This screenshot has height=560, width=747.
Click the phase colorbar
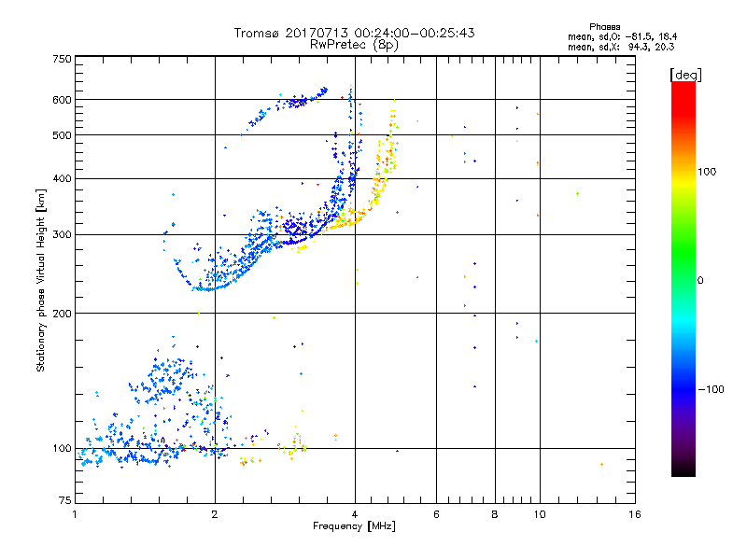coord(684,279)
